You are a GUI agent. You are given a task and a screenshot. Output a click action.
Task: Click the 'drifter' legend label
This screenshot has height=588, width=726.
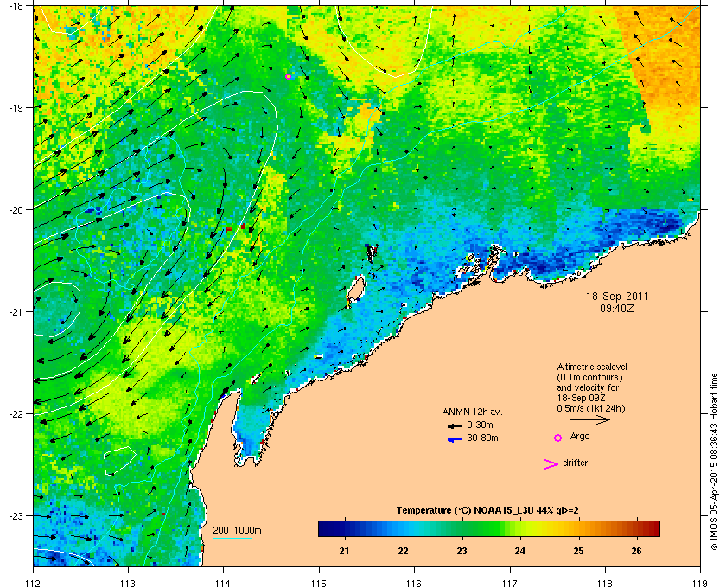(575, 463)
